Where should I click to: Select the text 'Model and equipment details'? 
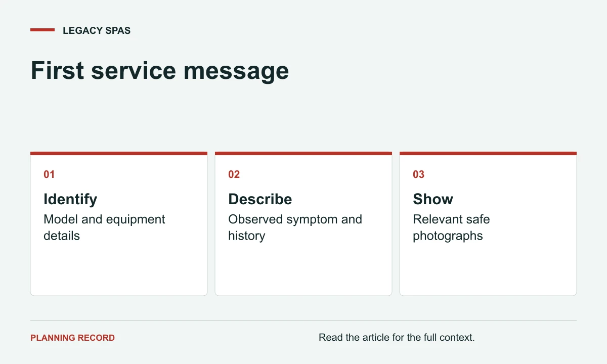(104, 227)
